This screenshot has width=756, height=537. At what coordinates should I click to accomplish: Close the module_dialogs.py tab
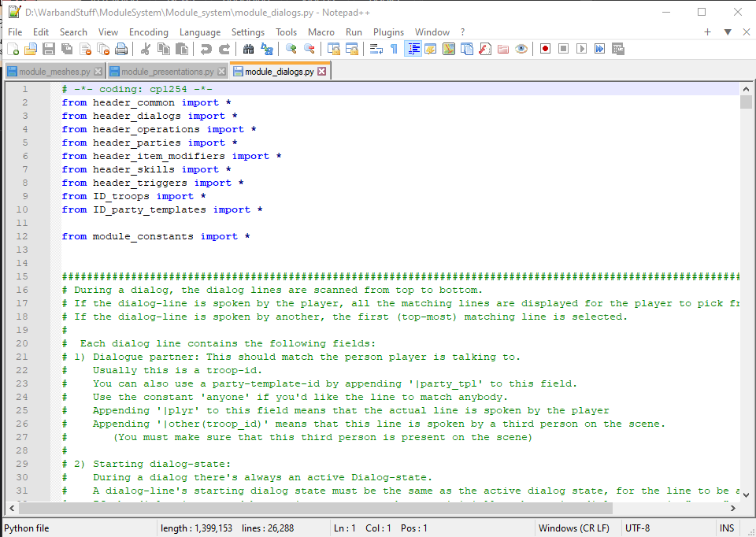click(321, 72)
